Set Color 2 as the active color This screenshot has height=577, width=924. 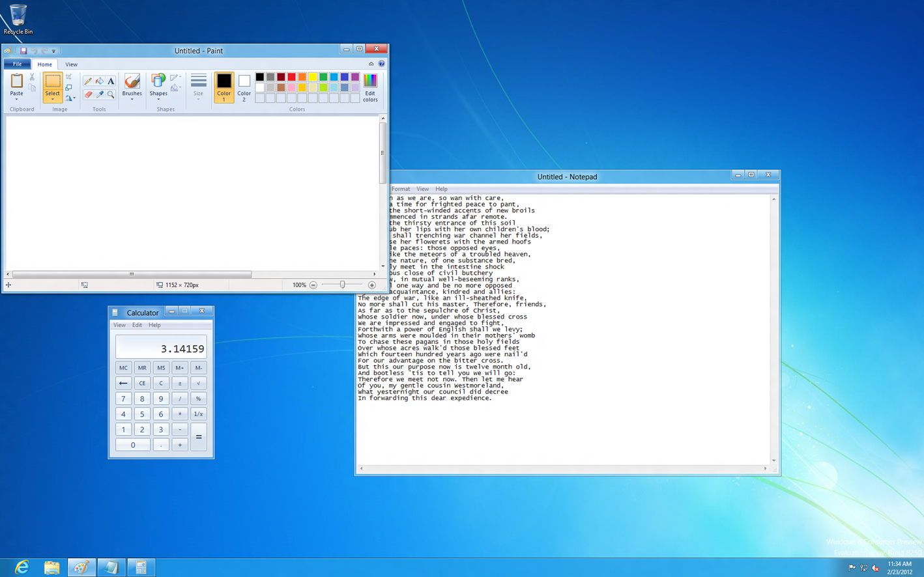pos(244,87)
